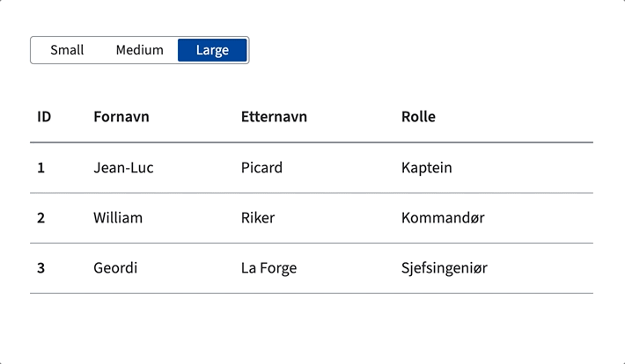
Task: Switch table size to Medium
Action: pos(139,50)
